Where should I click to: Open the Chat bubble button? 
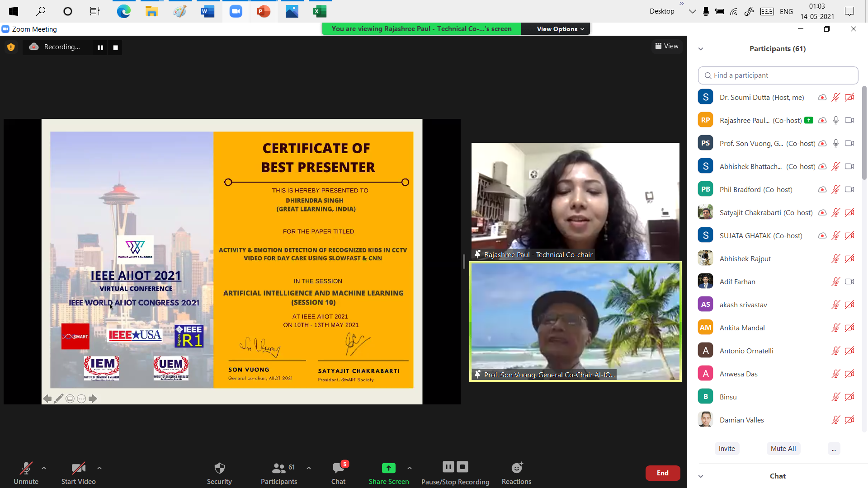click(x=338, y=473)
